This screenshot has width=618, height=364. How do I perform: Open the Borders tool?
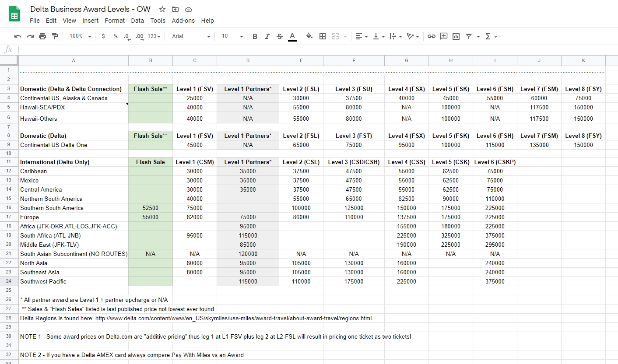coord(323,36)
